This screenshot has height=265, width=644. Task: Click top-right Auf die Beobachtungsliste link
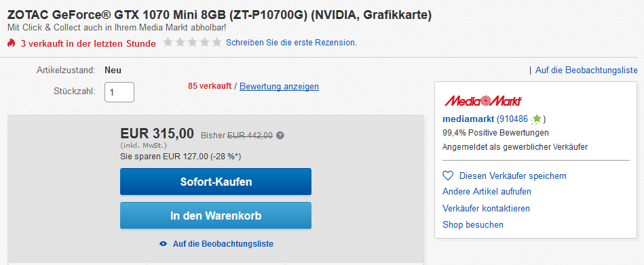click(586, 70)
